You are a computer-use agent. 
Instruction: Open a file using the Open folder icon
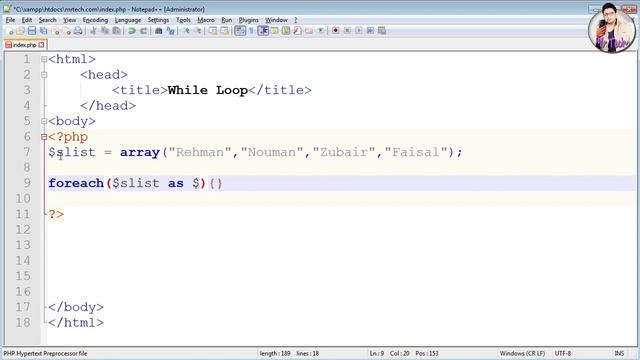[20, 31]
